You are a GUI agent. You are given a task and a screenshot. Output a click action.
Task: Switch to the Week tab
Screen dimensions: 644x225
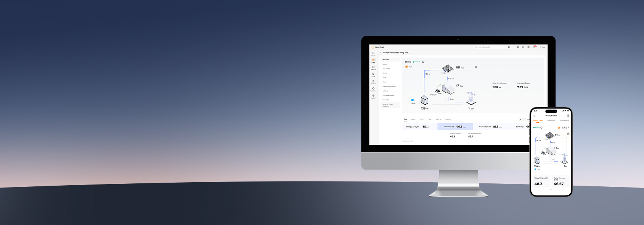pyautogui.click(x=413, y=119)
